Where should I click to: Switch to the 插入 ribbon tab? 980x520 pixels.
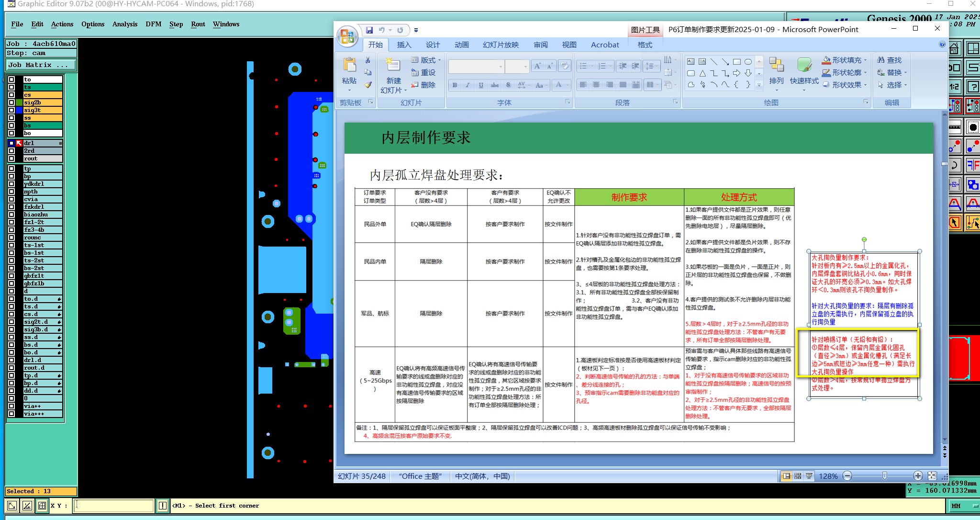coord(404,45)
